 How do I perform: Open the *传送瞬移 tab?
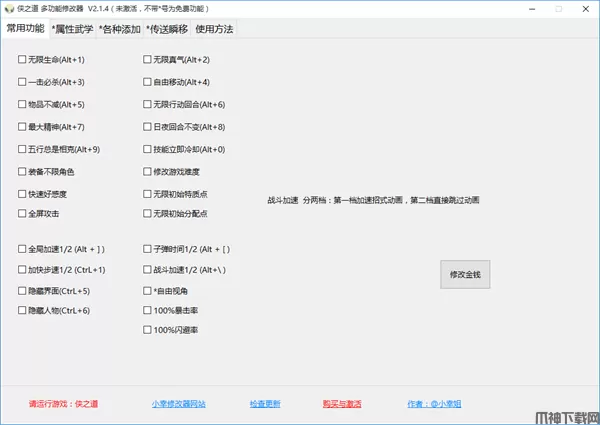pyautogui.click(x=167, y=29)
